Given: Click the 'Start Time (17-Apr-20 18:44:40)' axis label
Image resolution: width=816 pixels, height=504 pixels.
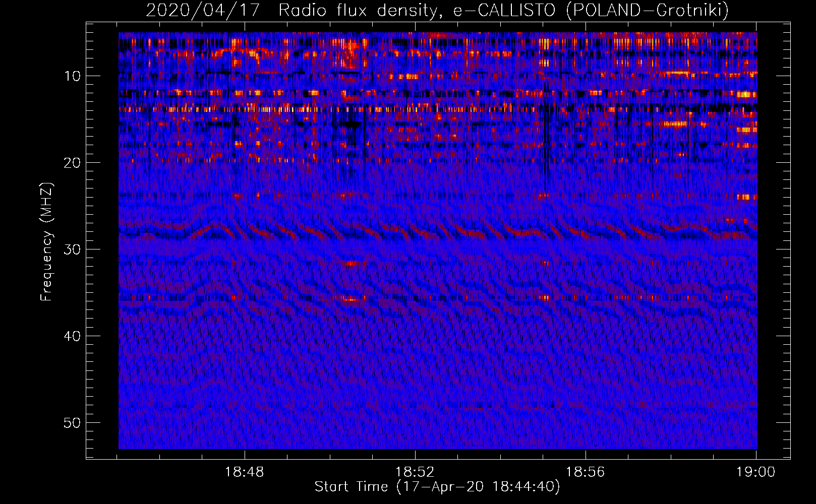Looking at the screenshot, I should coord(437,487).
